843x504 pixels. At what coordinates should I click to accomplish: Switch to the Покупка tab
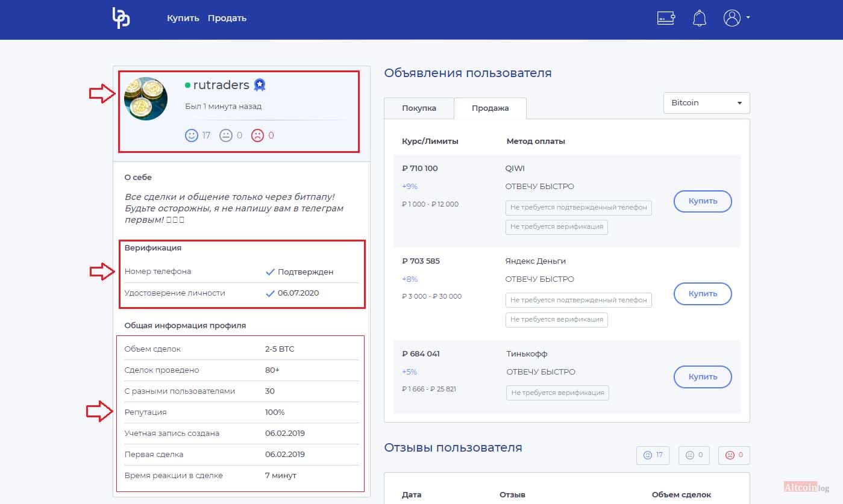click(419, 108)
